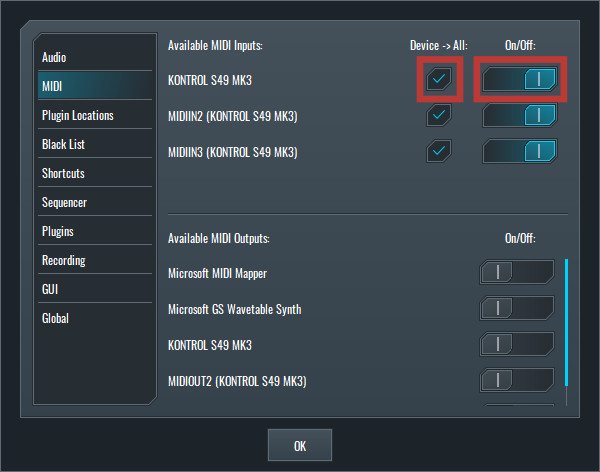Click the 'Microsoft MIDI Mapper' output name
The image size is (600, 472).
click(217, 274)
